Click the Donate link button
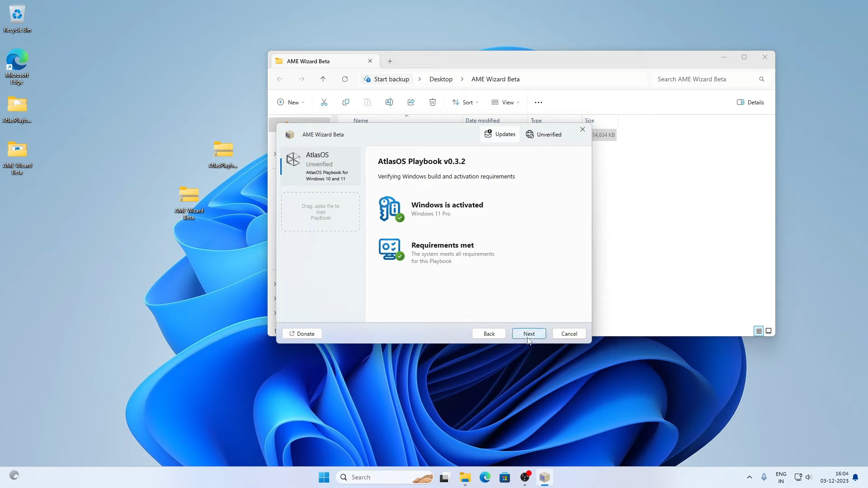Viewport: 868px width, 488px height. 302,334
